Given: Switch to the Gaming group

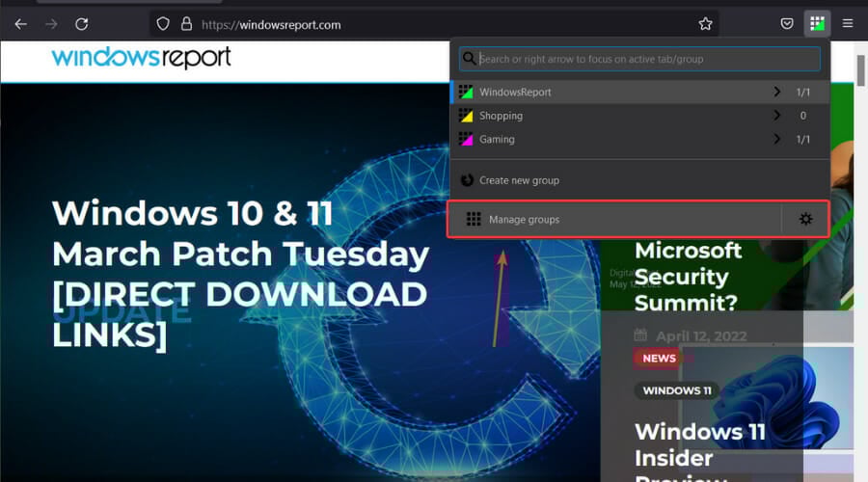Looking at the screenshot, I should coord(640,139).
